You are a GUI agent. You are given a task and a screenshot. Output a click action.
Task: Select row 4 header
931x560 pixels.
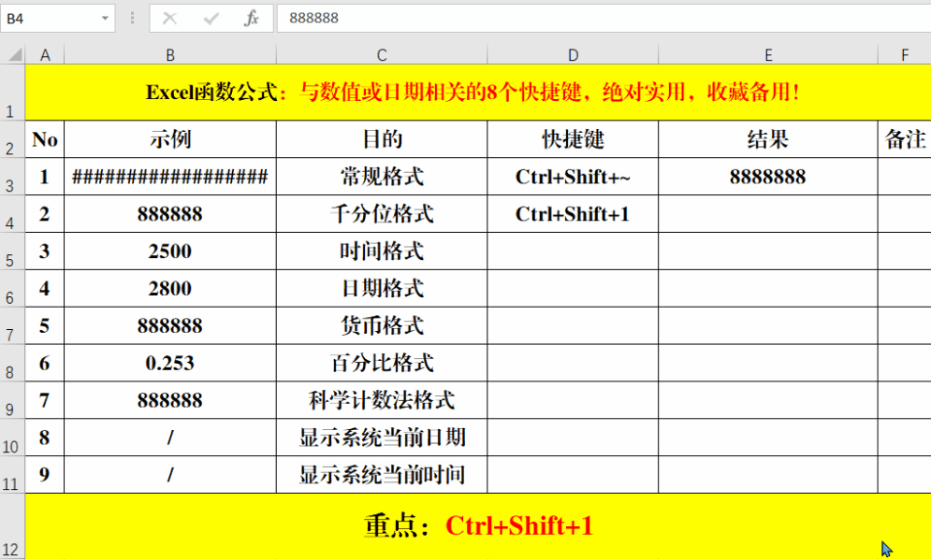pos(12,214)
